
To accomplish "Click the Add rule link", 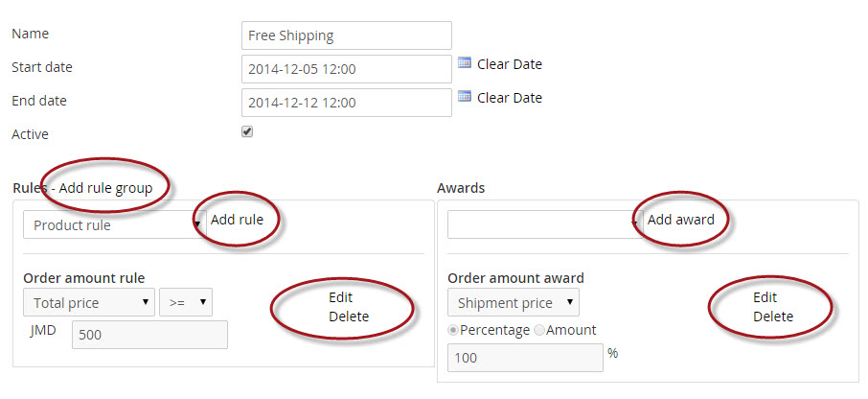I will pos(237,220).
